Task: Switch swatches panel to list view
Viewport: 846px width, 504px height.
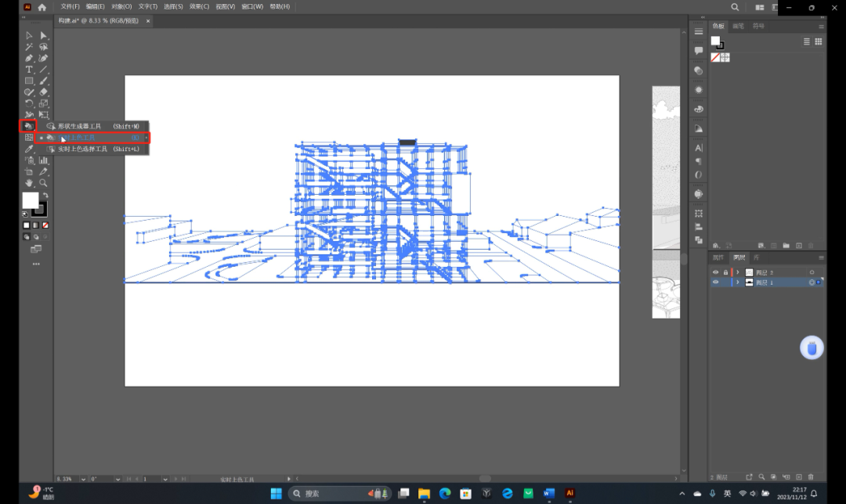Action: (807, 41)
